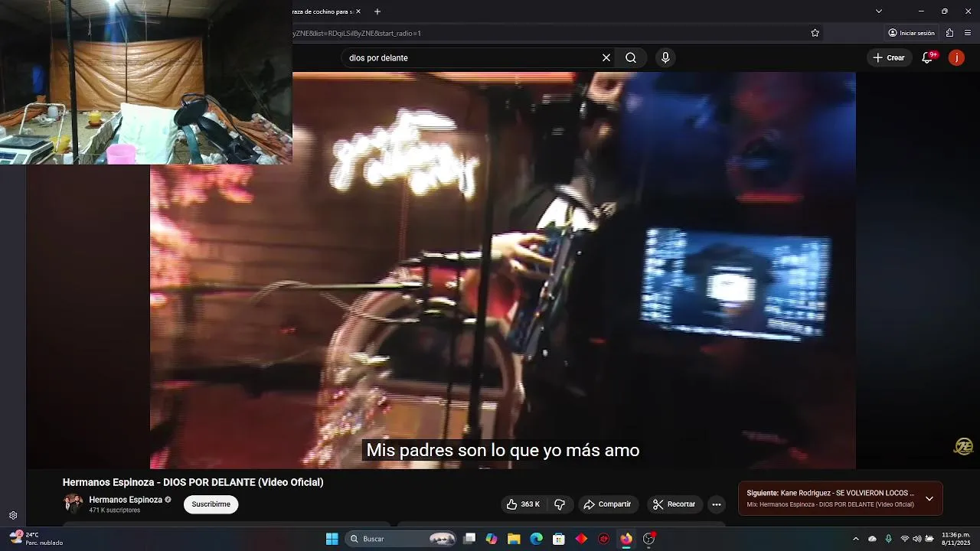
Task: Open Microsoft Edge from taskbar
Action: 537,539
